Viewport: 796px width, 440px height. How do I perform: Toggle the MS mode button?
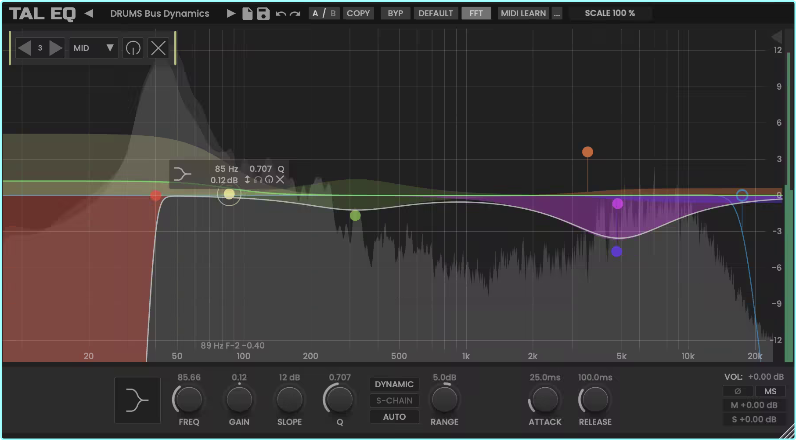pos(770,391)
